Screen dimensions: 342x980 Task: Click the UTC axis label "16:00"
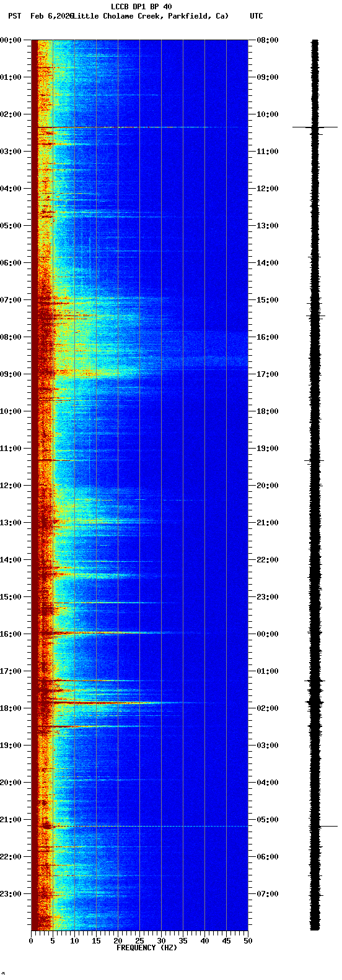(268, 337)
